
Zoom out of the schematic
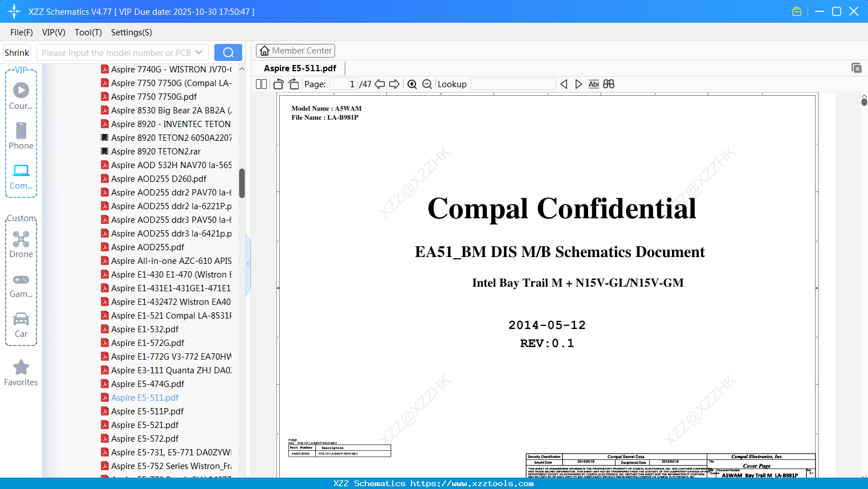tap(427, 84)
